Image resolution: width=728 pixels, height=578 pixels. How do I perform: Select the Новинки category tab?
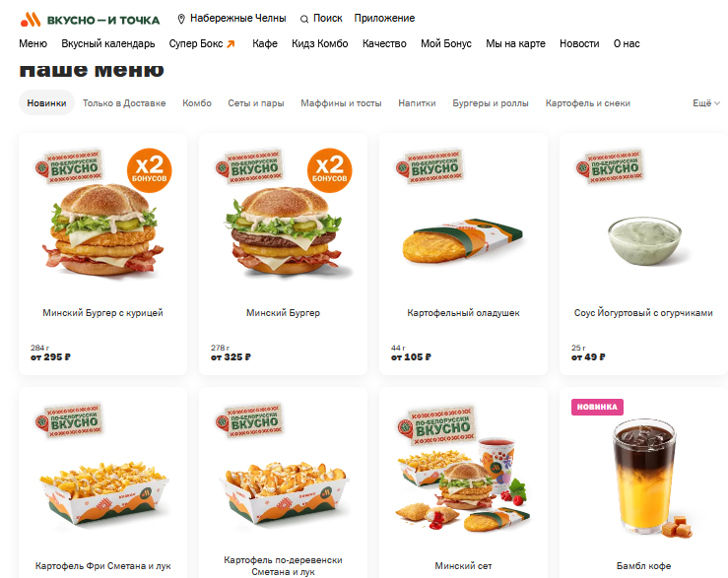click(46, 102)
